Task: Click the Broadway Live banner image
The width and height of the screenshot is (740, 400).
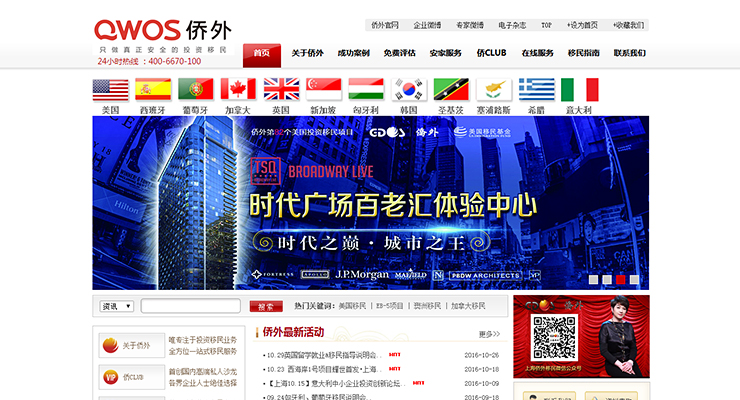Action: point(370,203)
